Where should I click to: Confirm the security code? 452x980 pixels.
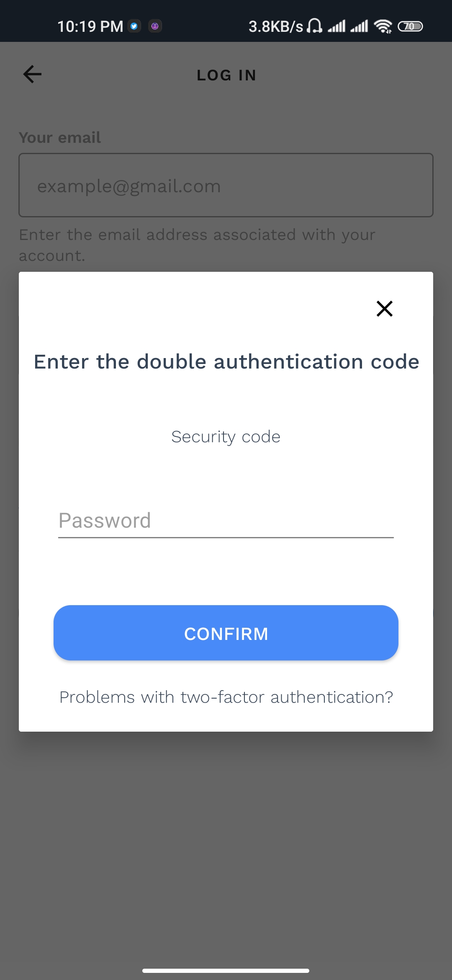point(226,633)
